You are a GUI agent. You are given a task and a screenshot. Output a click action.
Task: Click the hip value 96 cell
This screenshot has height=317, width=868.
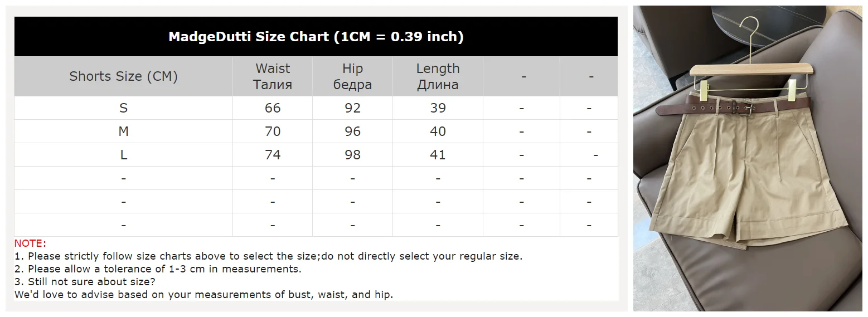(352, 131)
